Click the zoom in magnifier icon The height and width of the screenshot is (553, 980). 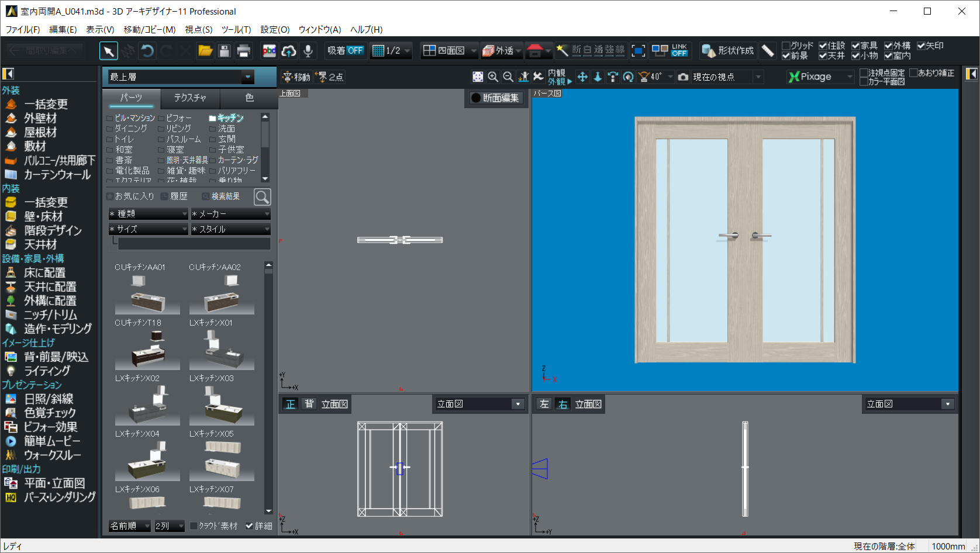coord(493,77)
